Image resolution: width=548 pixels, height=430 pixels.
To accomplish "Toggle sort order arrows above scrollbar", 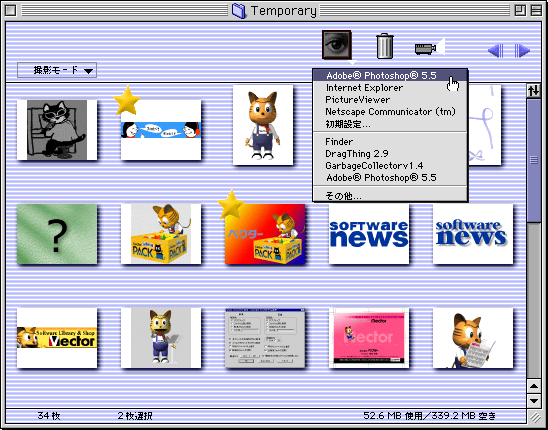I will pos(533,91).
